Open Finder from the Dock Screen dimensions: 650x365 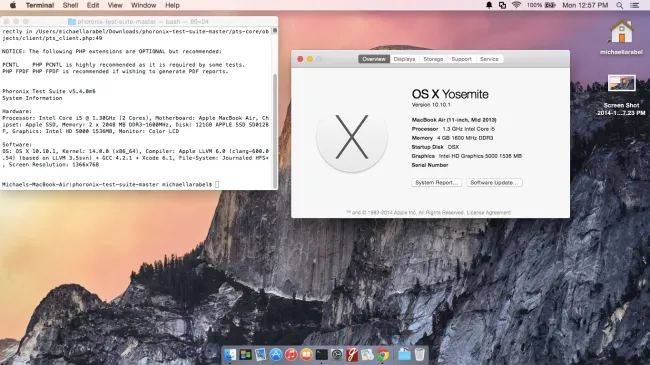coord(230,355)
